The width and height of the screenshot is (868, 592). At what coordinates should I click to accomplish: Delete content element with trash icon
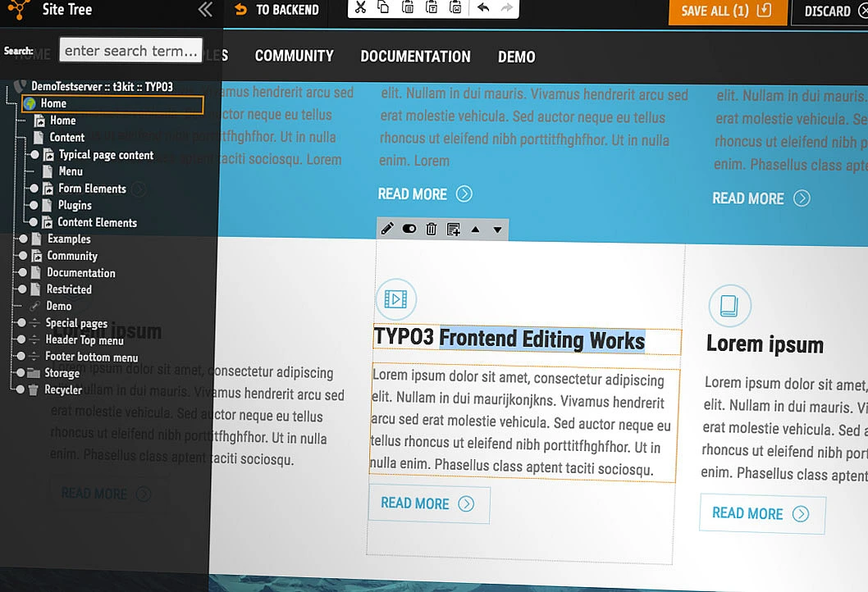pos(432,230)
